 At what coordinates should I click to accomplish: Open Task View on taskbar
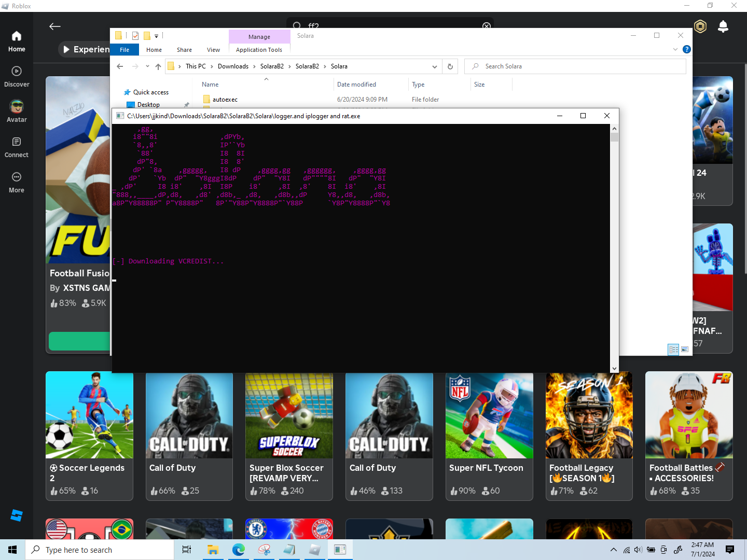187,550
